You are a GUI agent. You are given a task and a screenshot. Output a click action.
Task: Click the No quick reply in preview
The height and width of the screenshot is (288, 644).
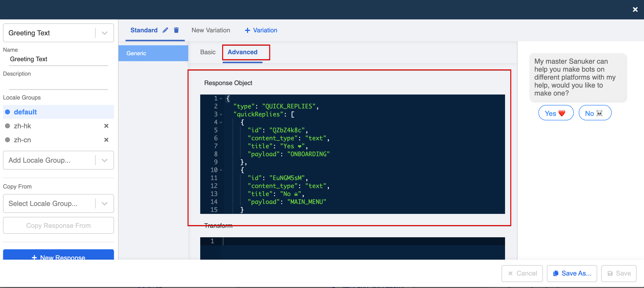click(x=595, y=113)
